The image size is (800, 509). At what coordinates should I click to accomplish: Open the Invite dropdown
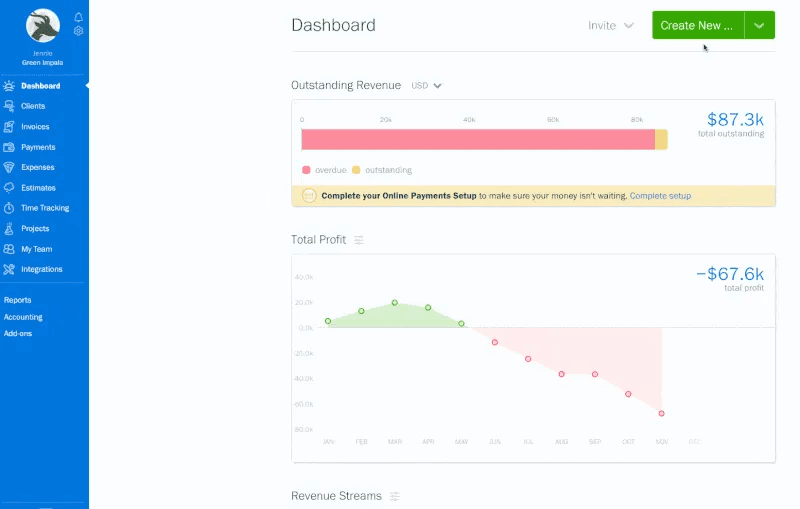(x=611, y=26)
